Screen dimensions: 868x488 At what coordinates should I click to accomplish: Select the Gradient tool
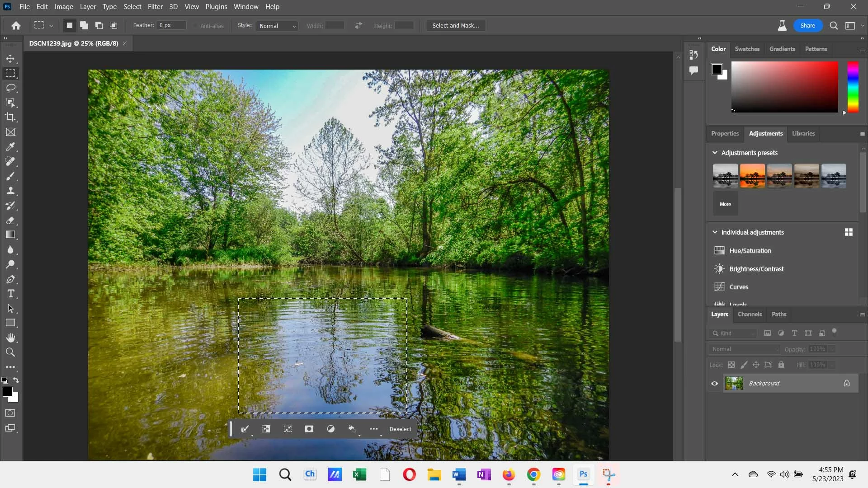pos(10,235)
